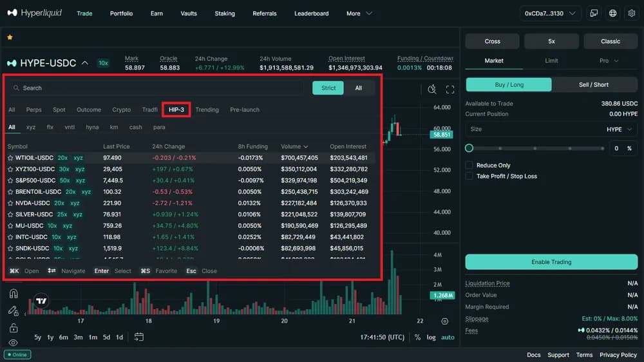Favorite the MU-USDC row star
The image size is (644, 362).
[10, 225]
